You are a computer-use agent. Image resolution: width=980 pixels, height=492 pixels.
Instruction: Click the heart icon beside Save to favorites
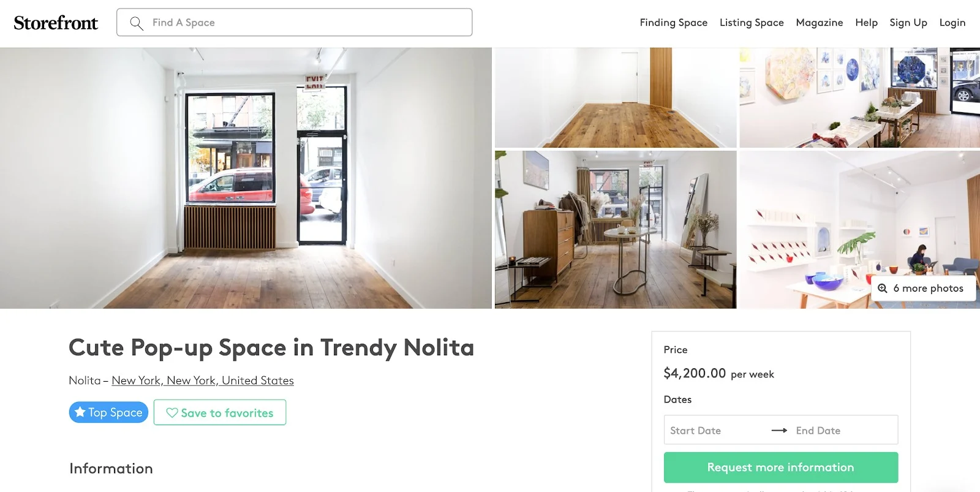[172, 413]
